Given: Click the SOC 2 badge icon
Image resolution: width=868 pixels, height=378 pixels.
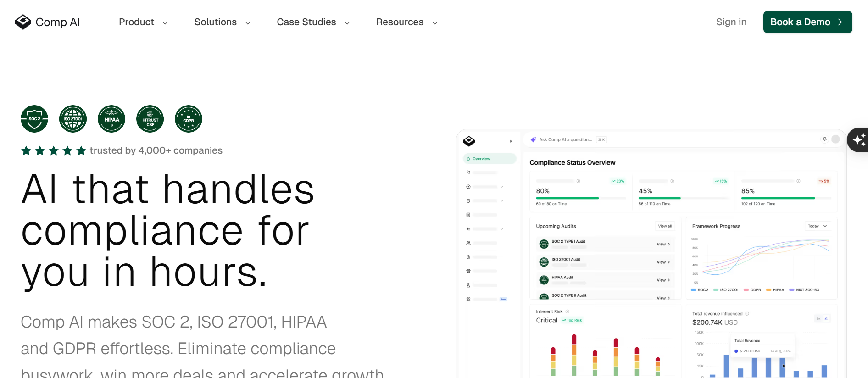Looking at the screenshot, I should click(34, 119).
